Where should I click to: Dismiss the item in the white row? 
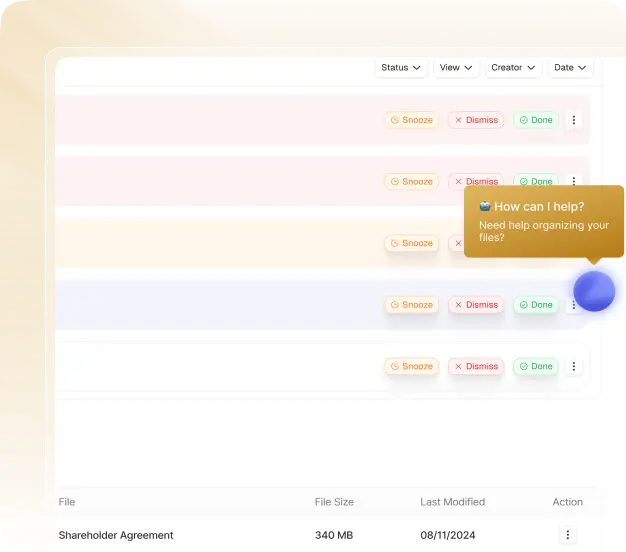click(x=476, y=366)
